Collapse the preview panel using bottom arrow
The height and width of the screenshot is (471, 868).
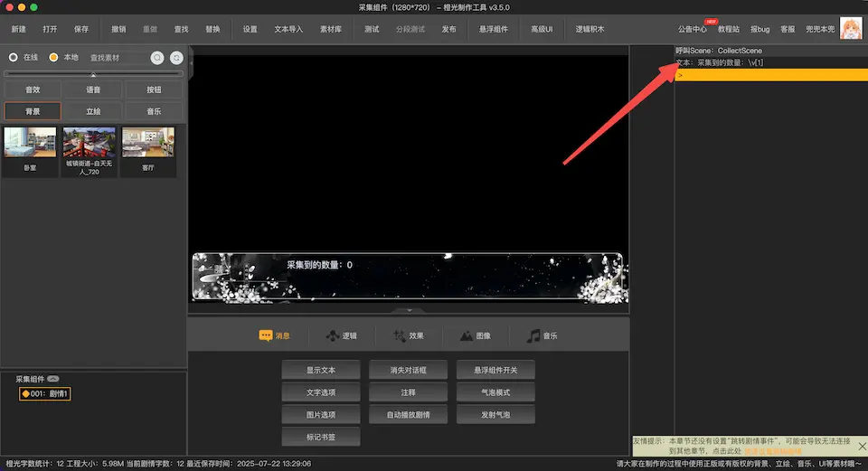click(x=409, y=310)
